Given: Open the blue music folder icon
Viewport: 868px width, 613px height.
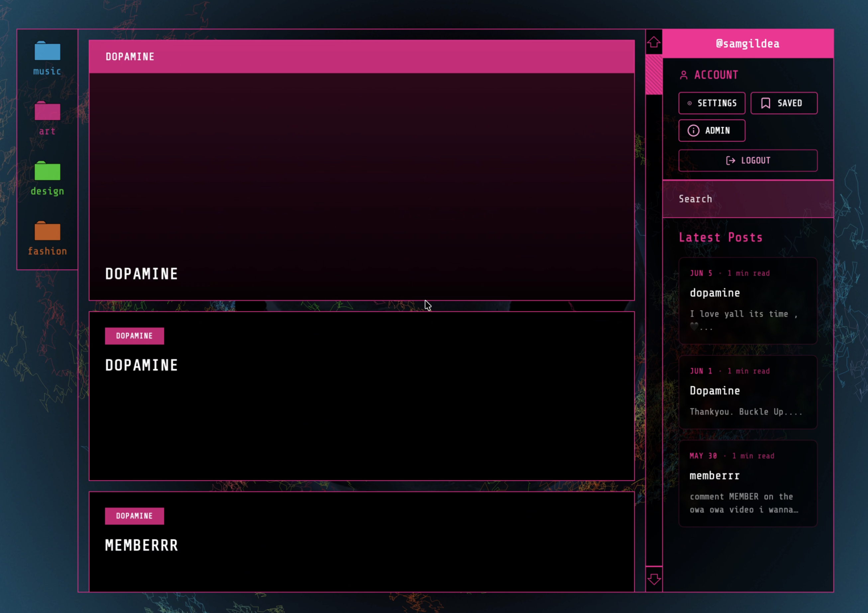Looking at the screenshot, I should coord(47,50).
